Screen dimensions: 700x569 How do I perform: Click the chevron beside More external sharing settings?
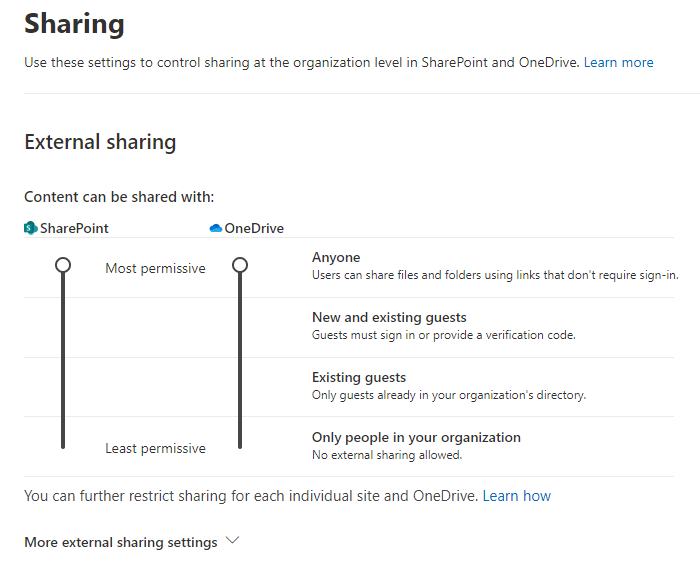tap(233, 541)
